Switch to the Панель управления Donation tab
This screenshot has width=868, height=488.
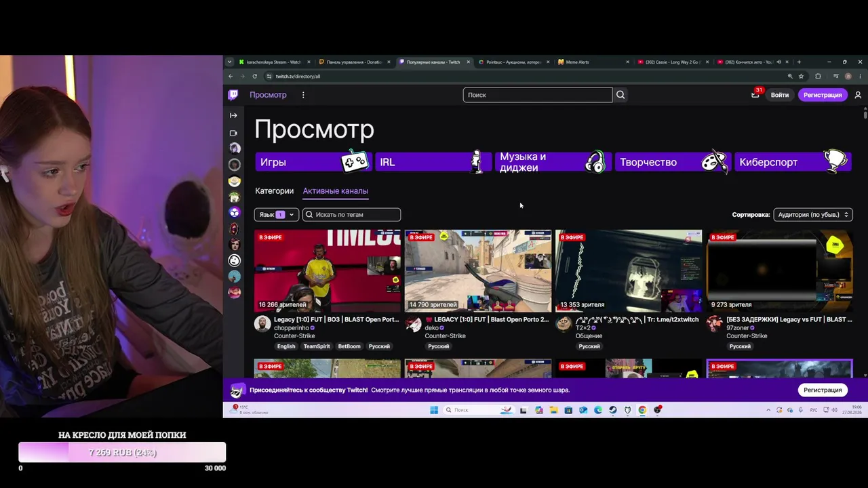pos(355,62)
